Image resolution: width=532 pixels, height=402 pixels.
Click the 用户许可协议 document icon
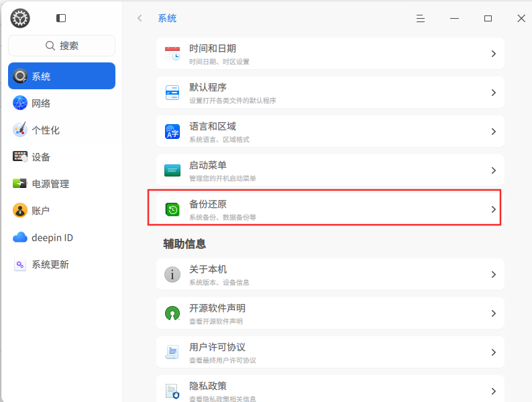[x=172, y=352]
